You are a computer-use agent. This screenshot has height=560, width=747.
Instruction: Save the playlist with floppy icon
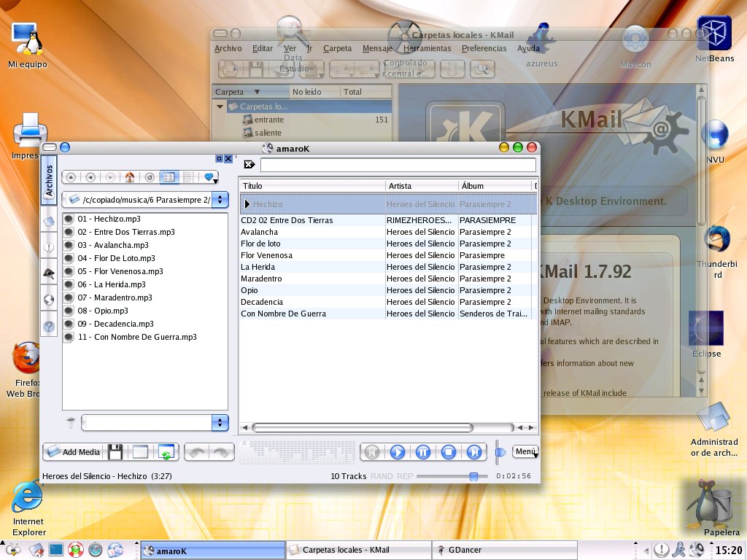(115, 452)
